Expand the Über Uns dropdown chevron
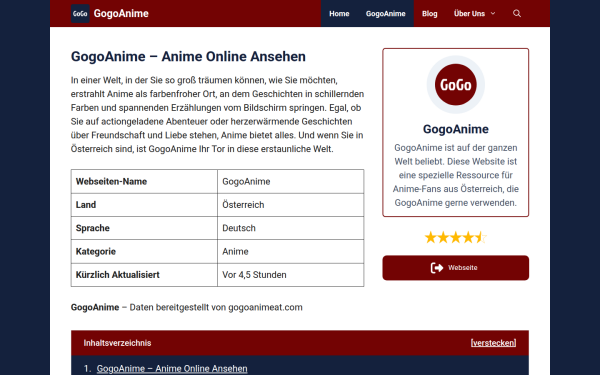Viewport: 600px width, 375px height. (x=493, y=13)
